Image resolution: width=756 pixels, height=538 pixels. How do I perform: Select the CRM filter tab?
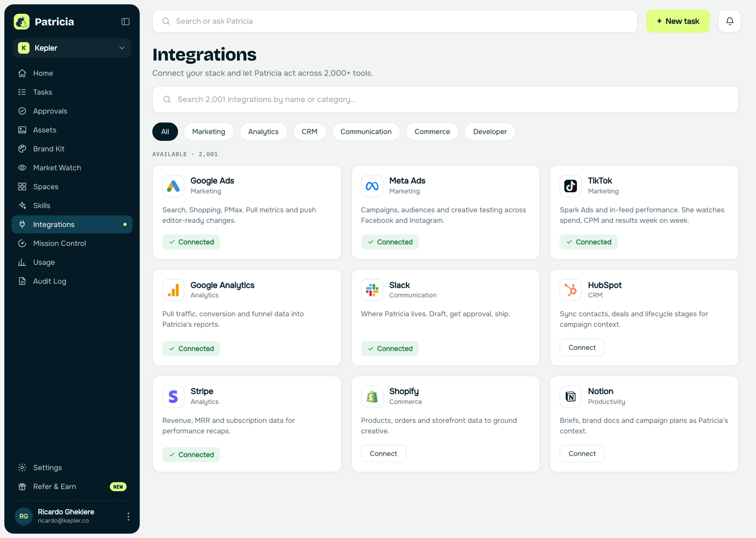pos(310,132)
